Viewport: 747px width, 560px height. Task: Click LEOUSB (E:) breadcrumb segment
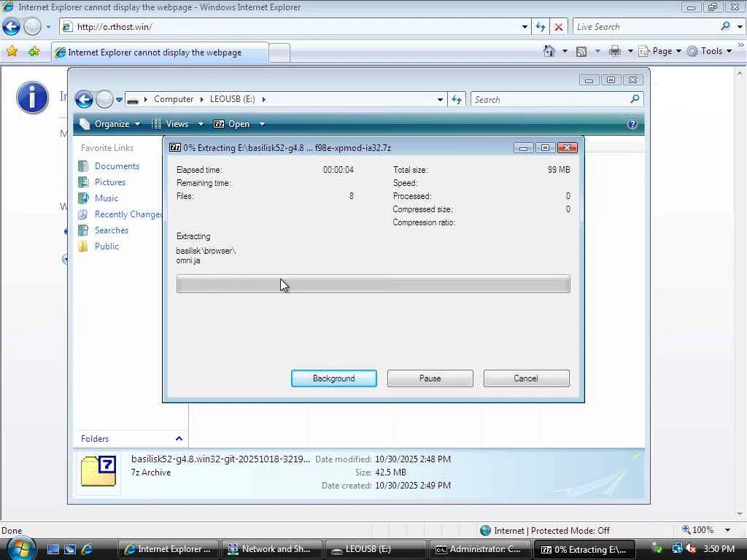click(233, 99)
